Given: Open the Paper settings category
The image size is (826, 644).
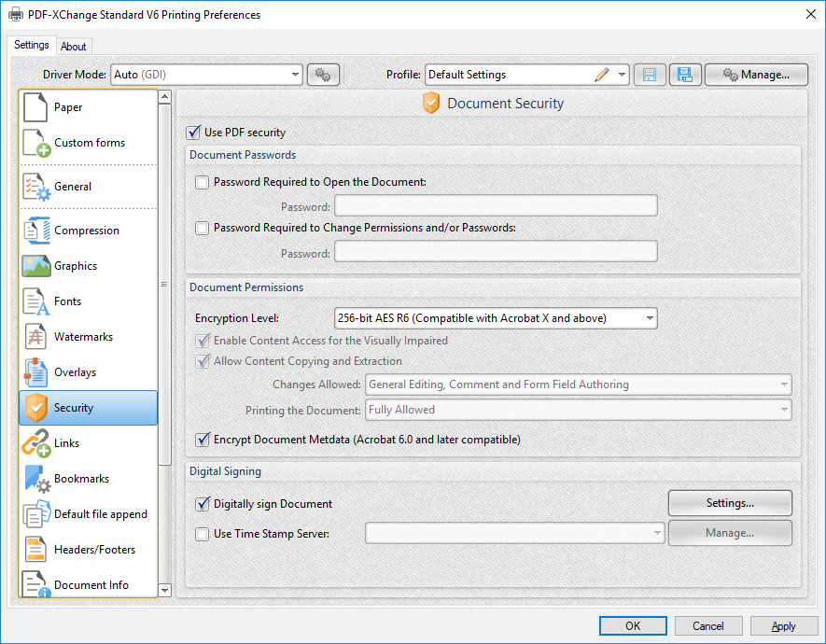Looking at the screenshot, I should [88, 107].
